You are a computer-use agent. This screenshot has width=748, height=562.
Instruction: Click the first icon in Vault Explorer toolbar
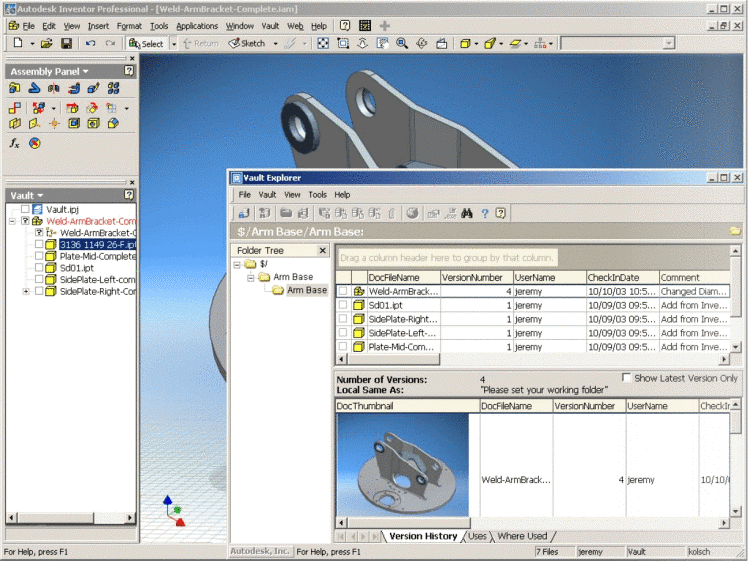click(244, 213)
